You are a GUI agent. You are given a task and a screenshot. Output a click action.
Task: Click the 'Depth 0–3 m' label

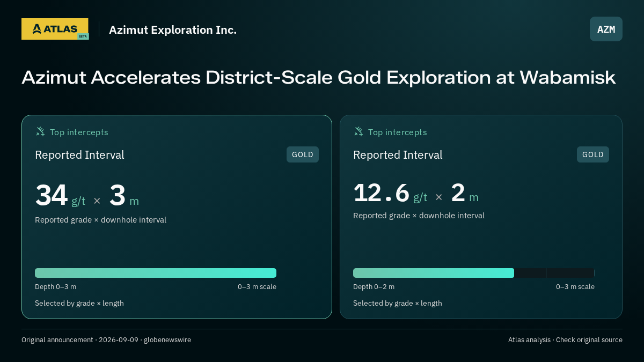coord(55,287)
